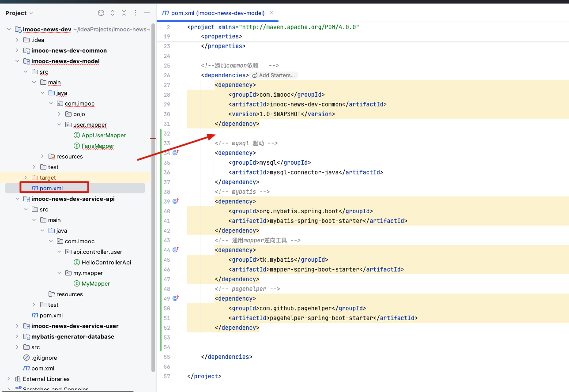Select HelloControllerApi in the project tree
Screen dimensions: 569x392
click(106, 262)
